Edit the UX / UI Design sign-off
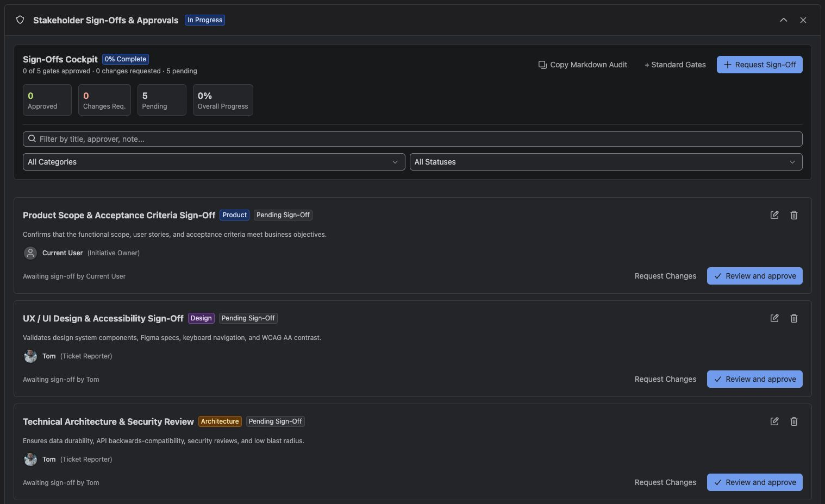This screenshot has height=504, width=825. [x=774, y=318]
